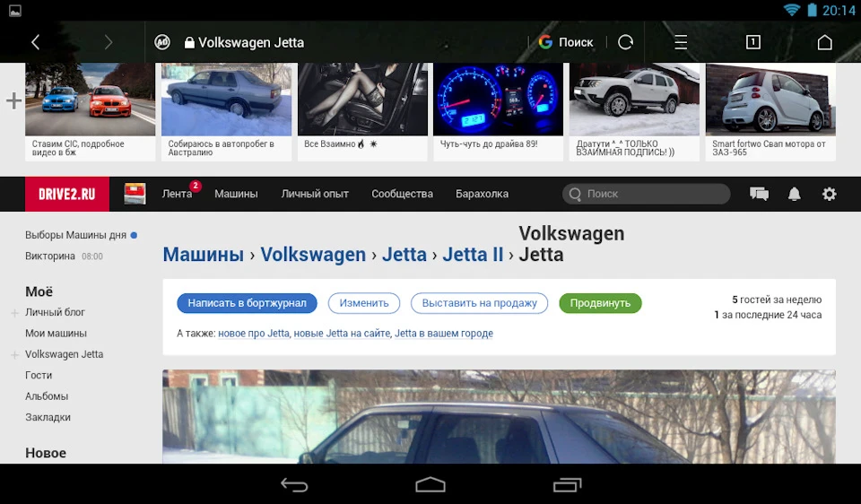Viewport: 861px width, 504px height.
Task: Open the Гости sidebar link
Action: click(39, 375)
